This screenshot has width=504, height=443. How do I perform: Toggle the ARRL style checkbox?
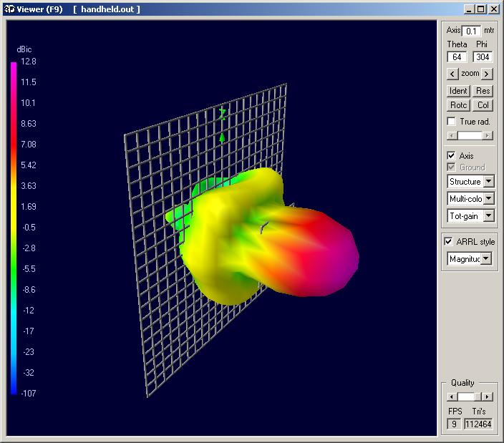(449, 242)
